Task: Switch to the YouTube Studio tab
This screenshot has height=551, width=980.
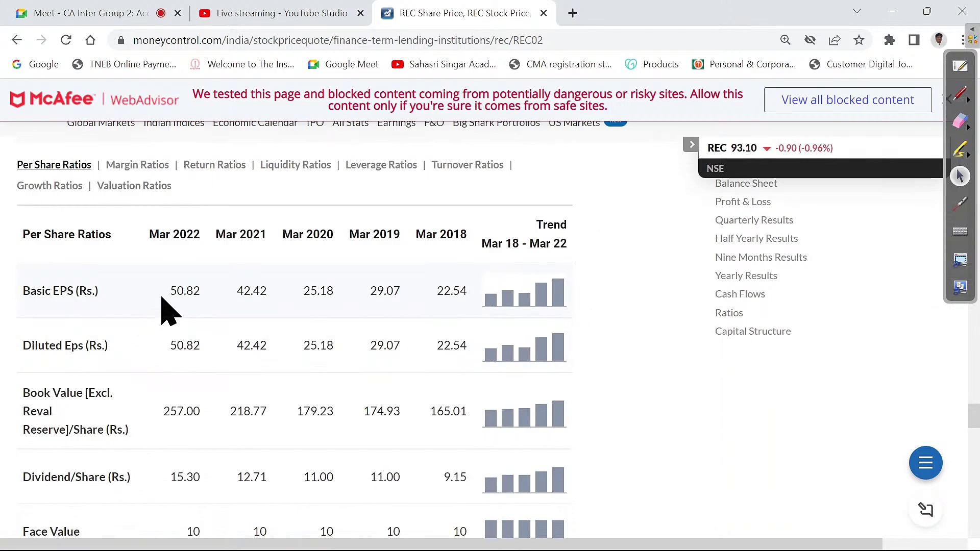Action: click(x=276, y=13)
